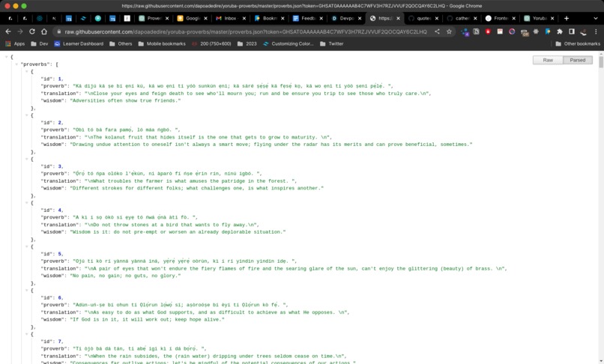This screenshot has width=604, height=364.
Task: View site security lock info
Action: click(x=58, y=31)
